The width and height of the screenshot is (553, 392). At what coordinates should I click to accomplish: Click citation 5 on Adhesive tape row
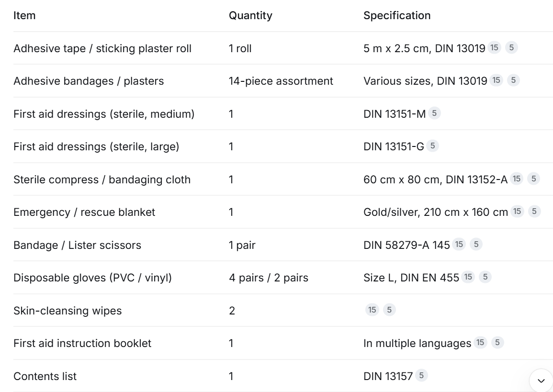tap(511, 47)
